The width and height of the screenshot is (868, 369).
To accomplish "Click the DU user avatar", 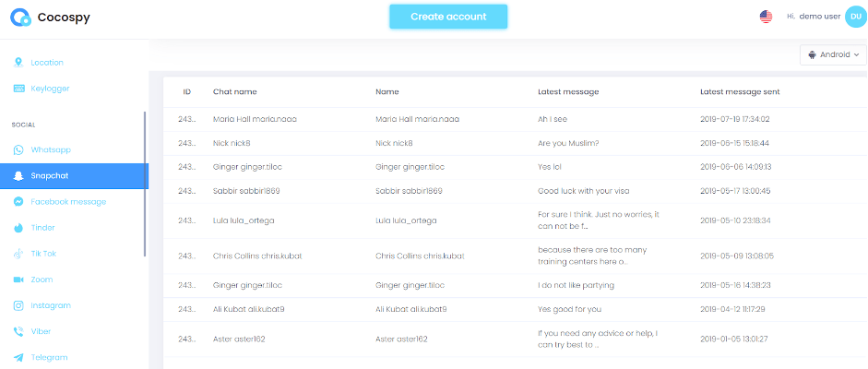I will point(854,17).
